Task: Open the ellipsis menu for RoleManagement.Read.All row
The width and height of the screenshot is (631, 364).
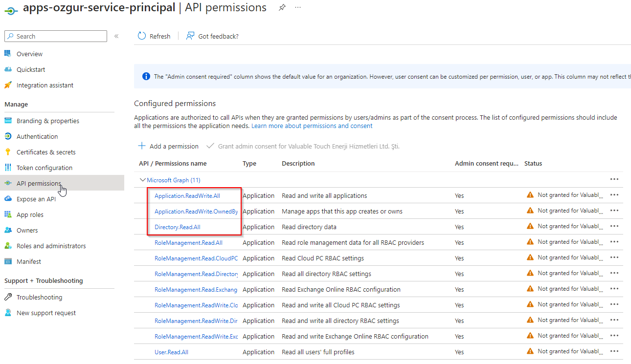Action: pos(614,241)
